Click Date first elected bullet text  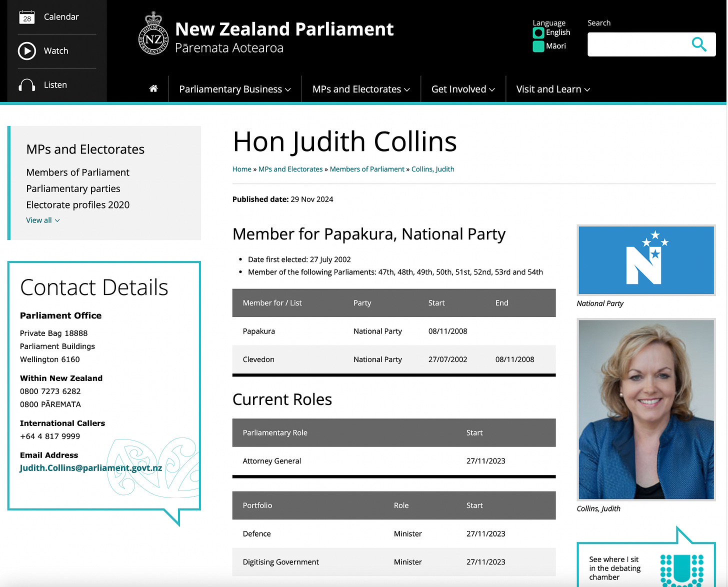pos(299,259)
